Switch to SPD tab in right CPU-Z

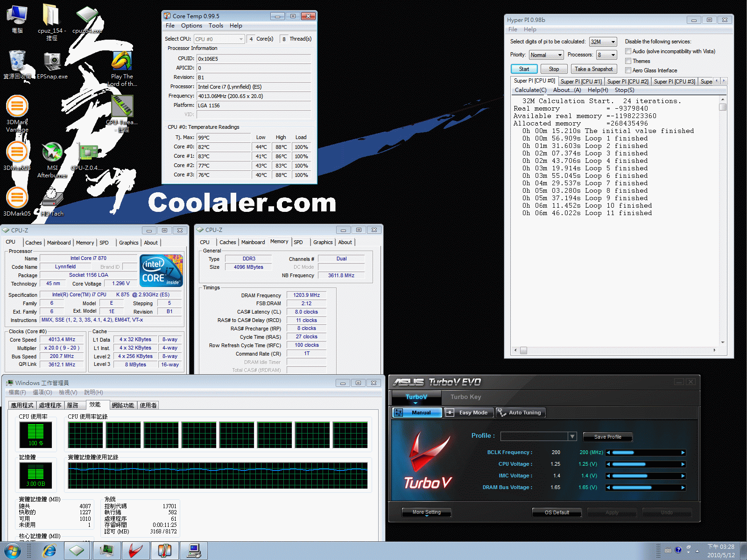(x=298, y=242)
